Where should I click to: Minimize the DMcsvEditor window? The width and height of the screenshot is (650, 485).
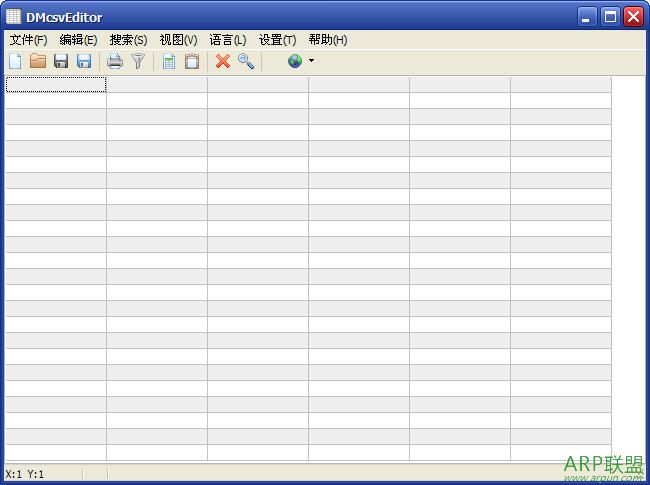(x=586, y=17)
